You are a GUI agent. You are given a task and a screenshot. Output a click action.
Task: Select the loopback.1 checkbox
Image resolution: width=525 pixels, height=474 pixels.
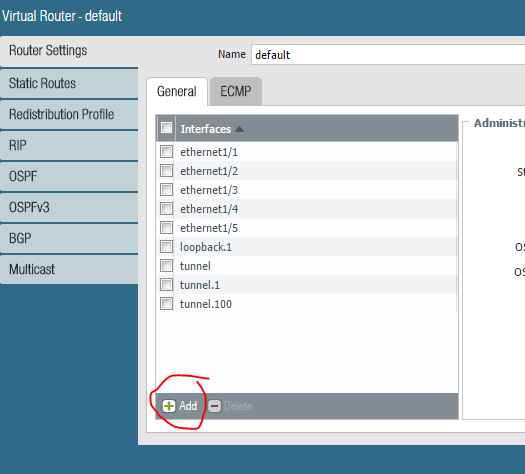[x=166, y=247]
